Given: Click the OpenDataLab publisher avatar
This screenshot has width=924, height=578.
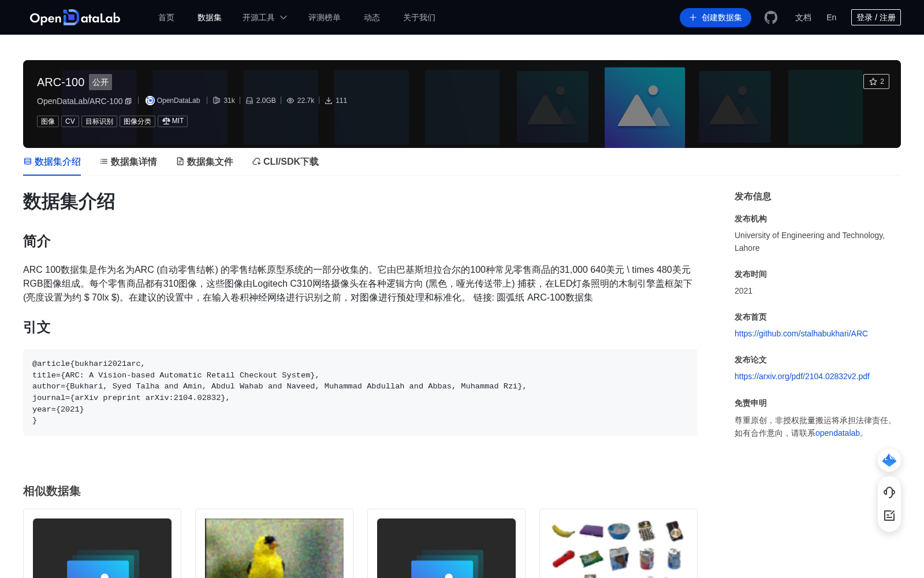Looking at the screenshot, I should 150,101.
